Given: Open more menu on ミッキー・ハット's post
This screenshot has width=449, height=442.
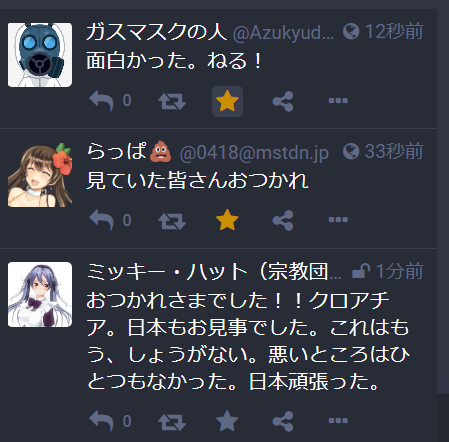Looking at the screenshot, I should click(338, 421).
